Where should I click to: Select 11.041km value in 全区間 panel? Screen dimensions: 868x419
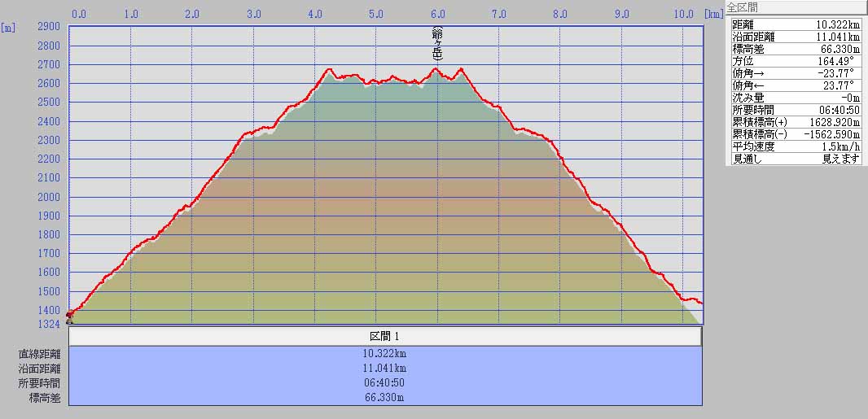click(x=838, y=37)
